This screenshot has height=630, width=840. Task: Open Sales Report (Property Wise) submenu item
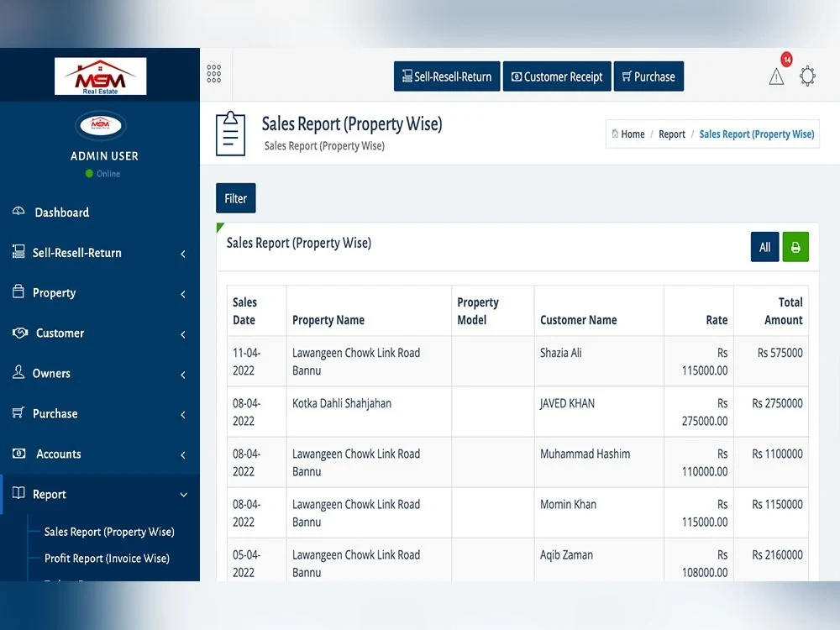pos(109,532)
